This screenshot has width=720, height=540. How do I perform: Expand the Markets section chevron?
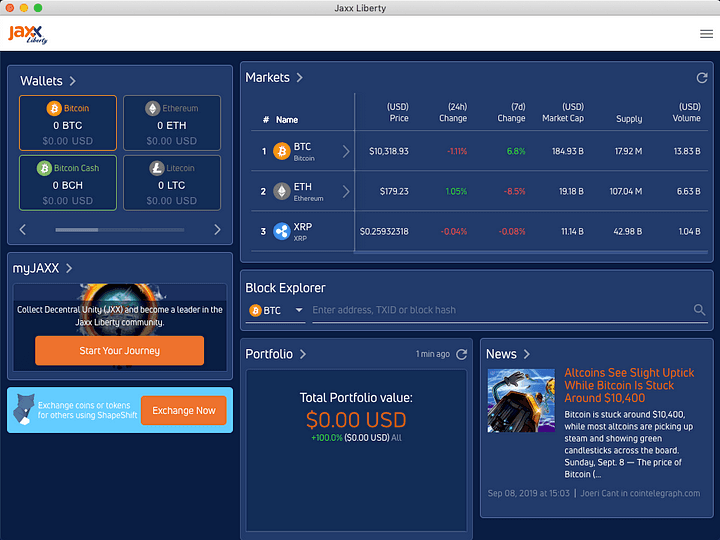tap(299, 78)
